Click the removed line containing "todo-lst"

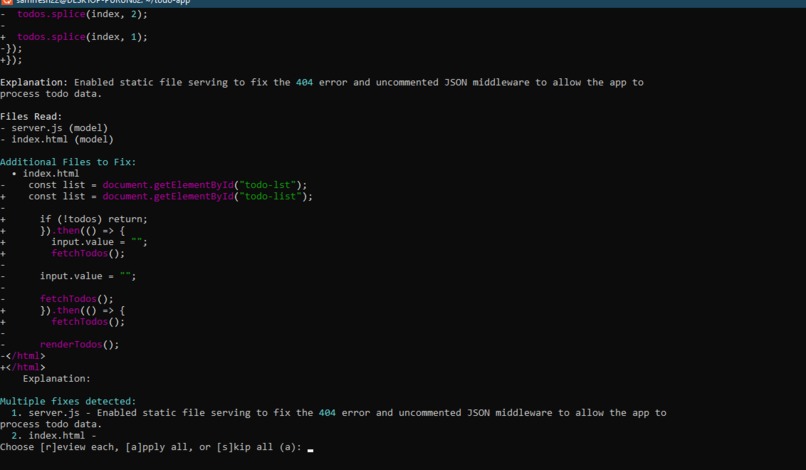click(154, 185)
